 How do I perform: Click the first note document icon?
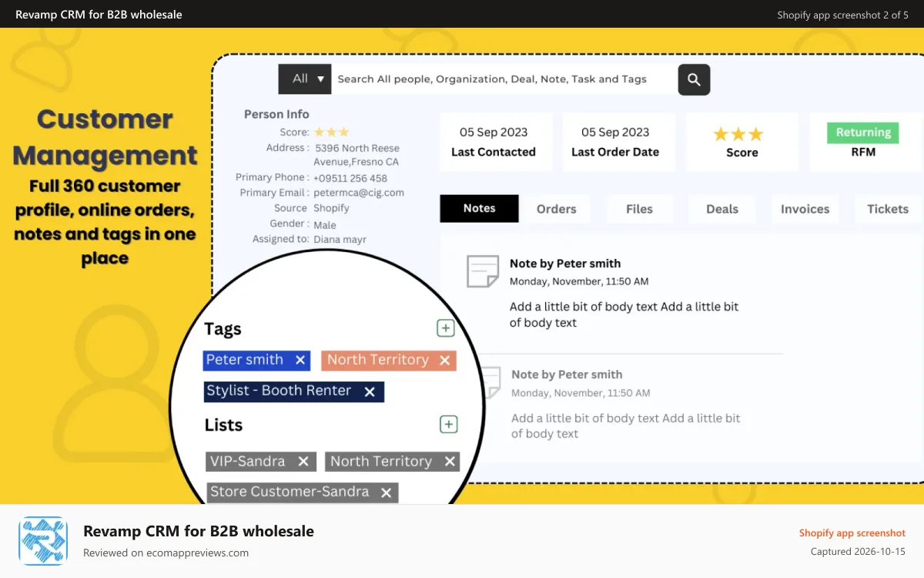[483, 271]
